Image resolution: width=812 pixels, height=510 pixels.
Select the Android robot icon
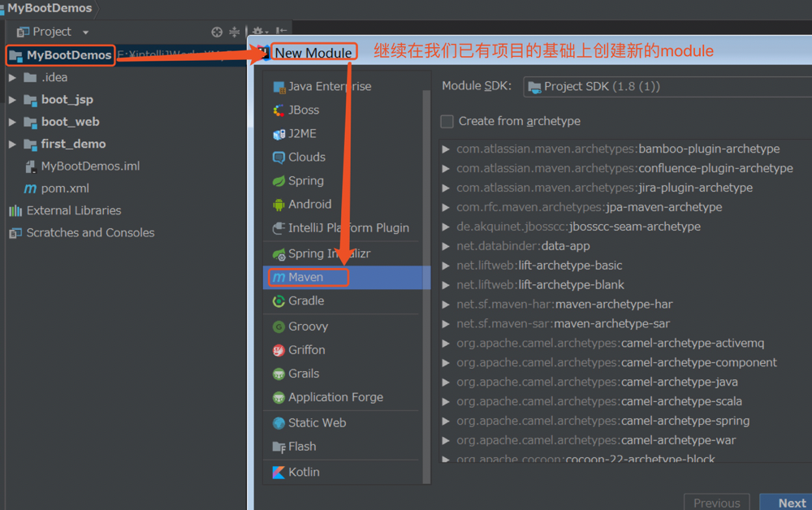pyautogui.click(x=279, y=205)
